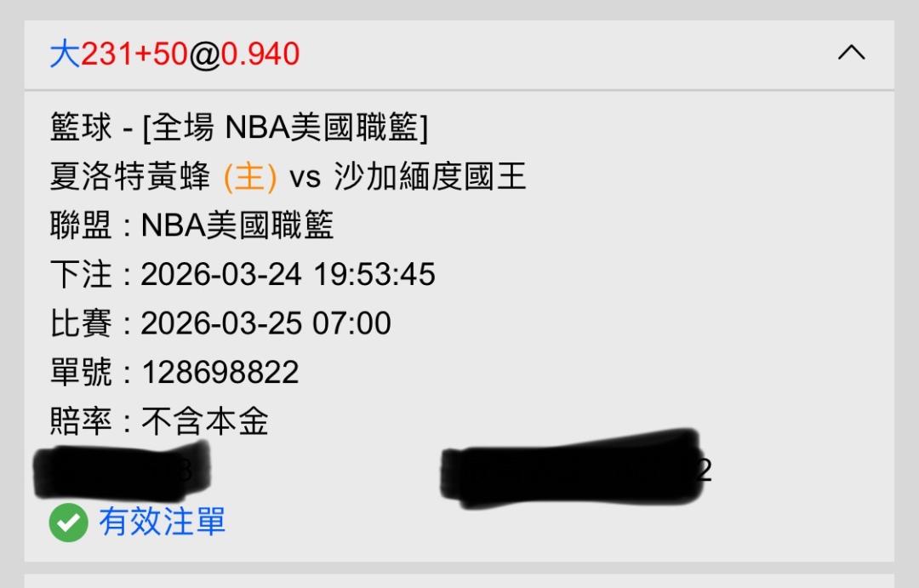The image size is (919, 588).
Task: Select the 籃球 - [全場 NBA美國職籃] line
Action: (x=239, y=127)
